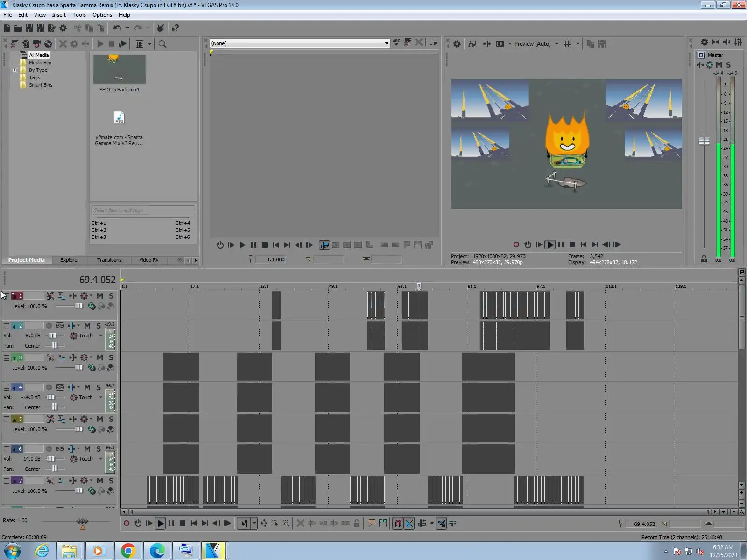Open Video Output FX in the preview toolbar
The image size is (747, 560).
click(x=487, y=44)
